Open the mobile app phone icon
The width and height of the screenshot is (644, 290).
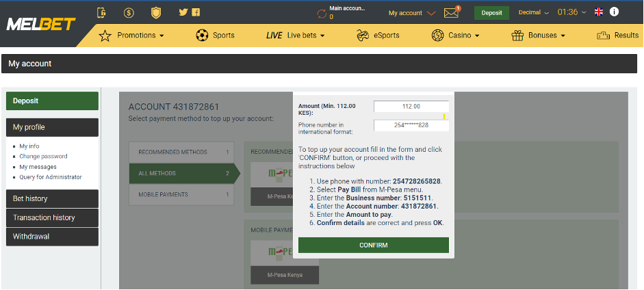(101, 13)
